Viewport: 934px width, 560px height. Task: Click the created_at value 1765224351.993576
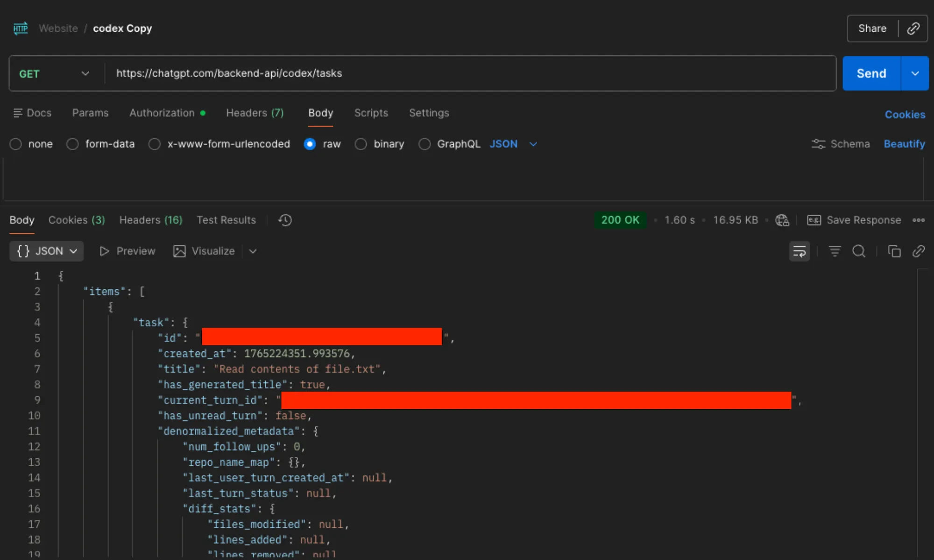tap(297, 354)
